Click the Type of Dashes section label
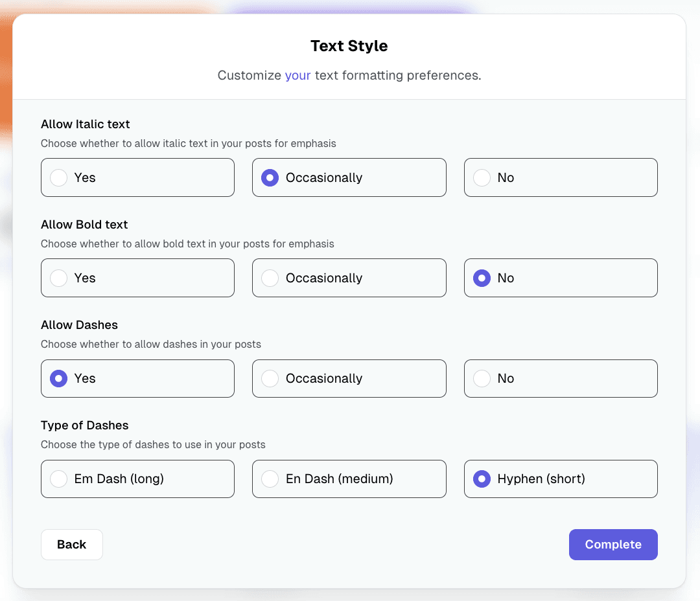The width and height of the screenshot is (700, 601). tap(84, 425)
